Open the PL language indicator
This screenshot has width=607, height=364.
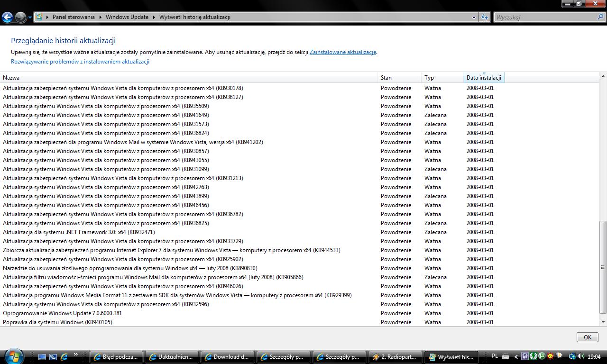[x=495, y=356]
